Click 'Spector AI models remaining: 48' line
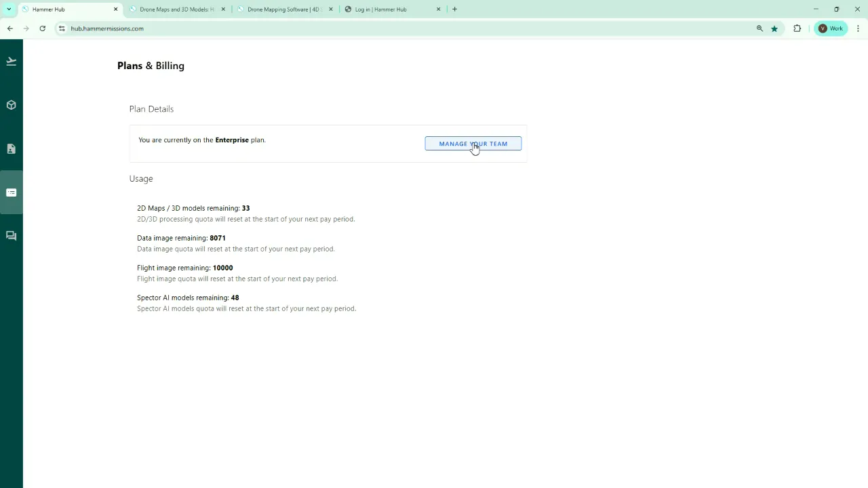Screen dimensions: 868x488 click(188, 298)
